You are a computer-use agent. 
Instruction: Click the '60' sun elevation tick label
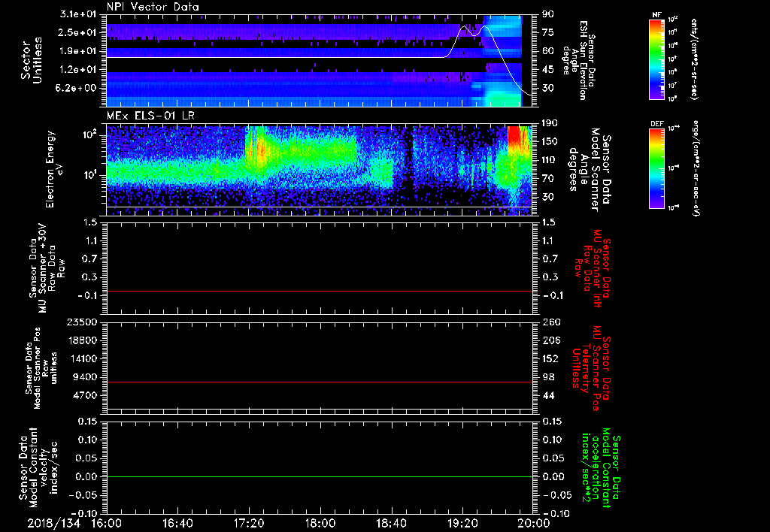(x=548, y=51)
